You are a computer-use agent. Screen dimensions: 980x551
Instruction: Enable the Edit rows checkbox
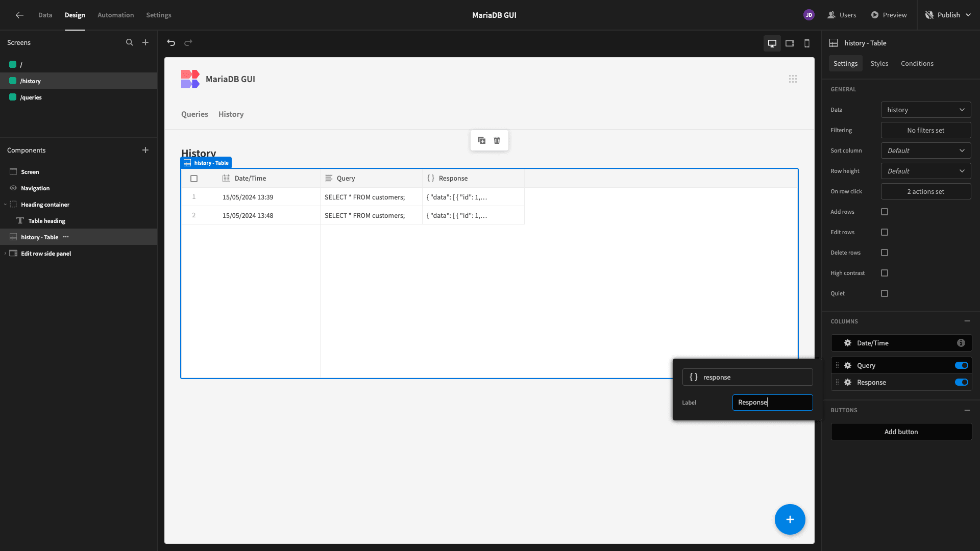click(885, 232)
